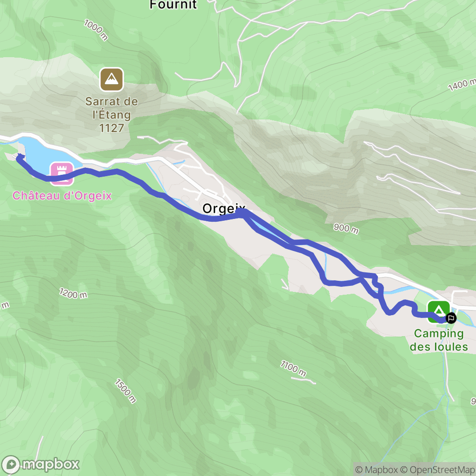The width and height of the screenshot is (476, 476).
Task: Click the Camping des Ioules text label
Action: [439, 340]
